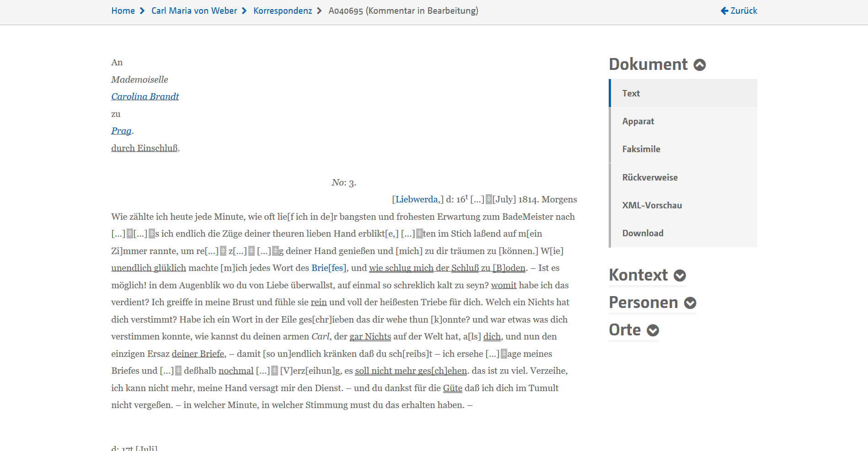
Task: Open the Liebwerda place link
Action: 417,199
